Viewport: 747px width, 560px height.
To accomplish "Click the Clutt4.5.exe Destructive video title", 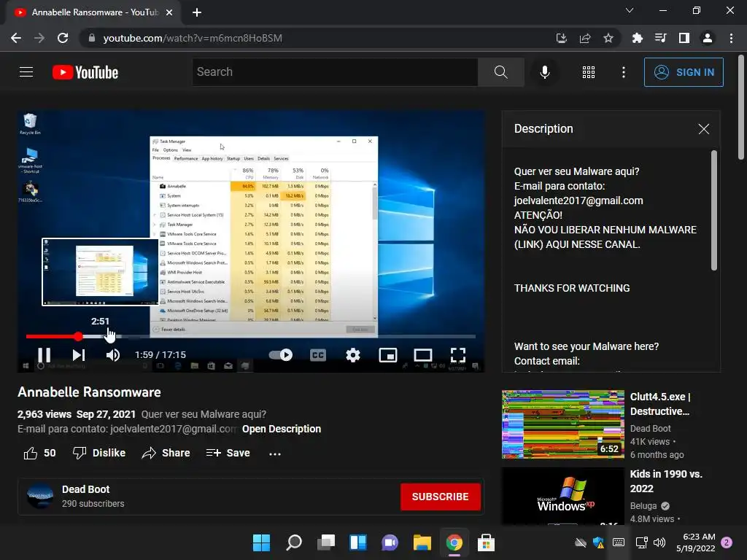I will point(659,404).
